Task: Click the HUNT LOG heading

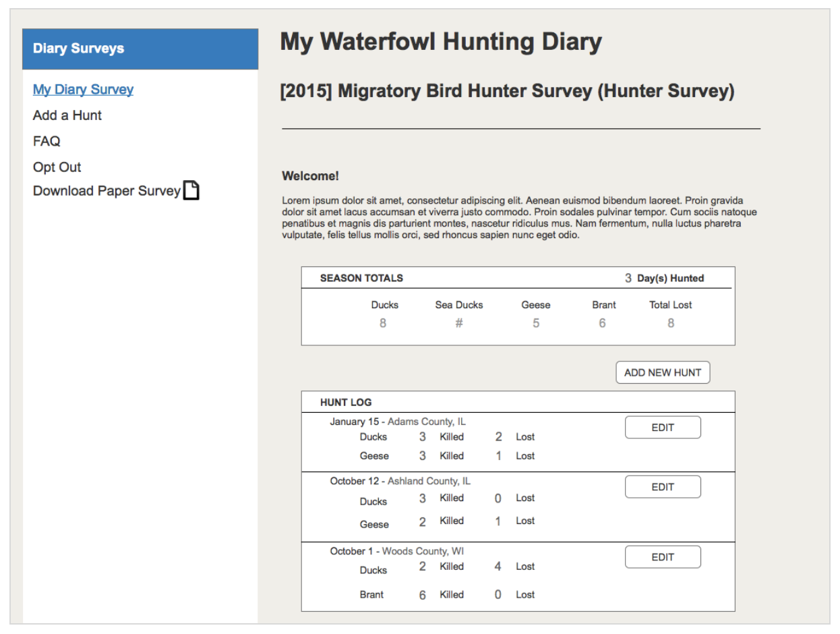Action: pos(346,403)
